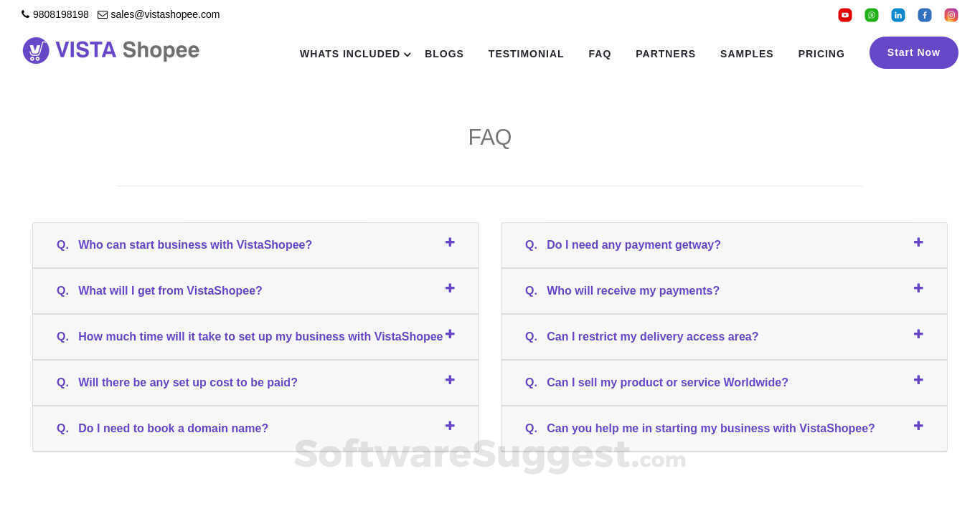Open the BLOGS menu item

pos(444,54)
